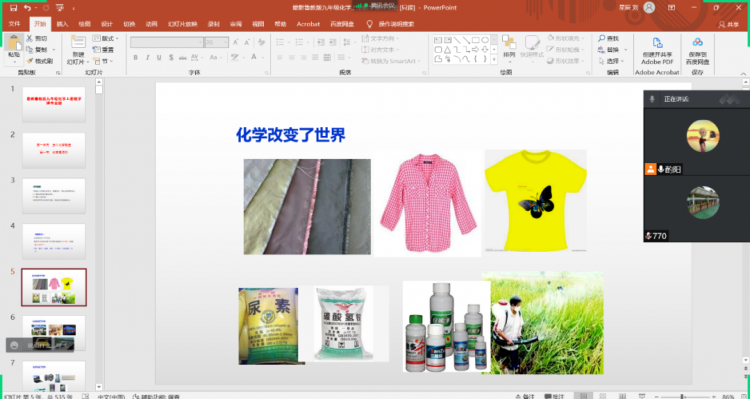Image resolution: width=750 pixels, height=399 pixels.
Task: Open Shape Outline (形状轮廓) dropdown
Action: click(x=566, y=49)
